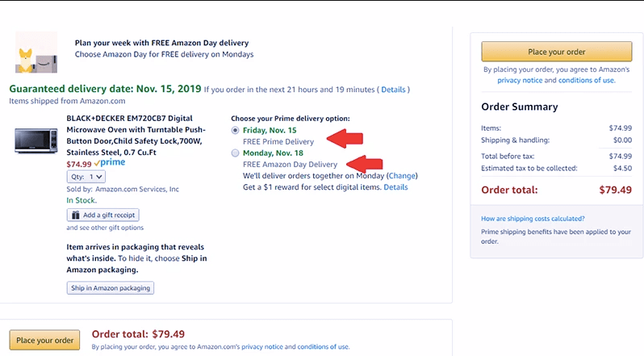644x356 pixels.
Task: Open the conditions of use link in the sidebar
Action: 585,80
